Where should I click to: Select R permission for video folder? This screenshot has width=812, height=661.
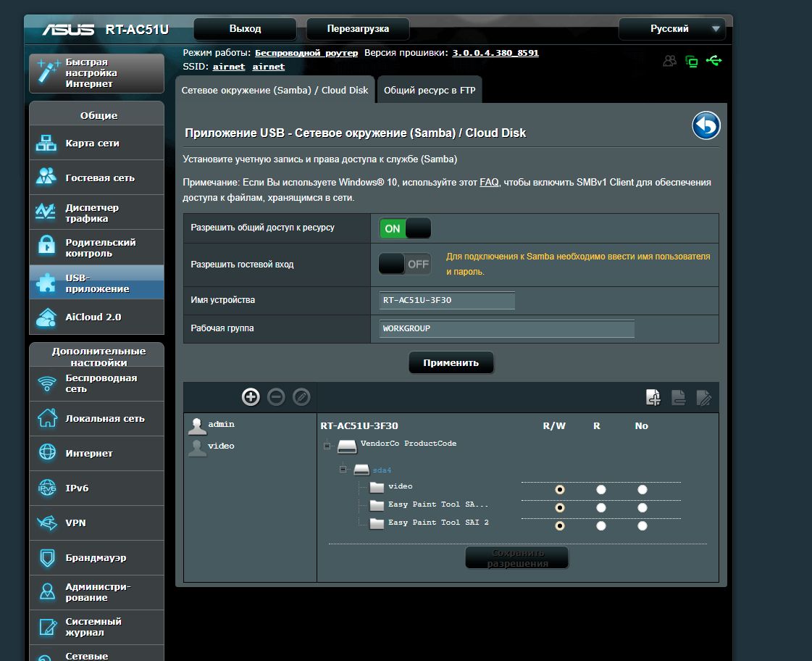click(600, 490)
